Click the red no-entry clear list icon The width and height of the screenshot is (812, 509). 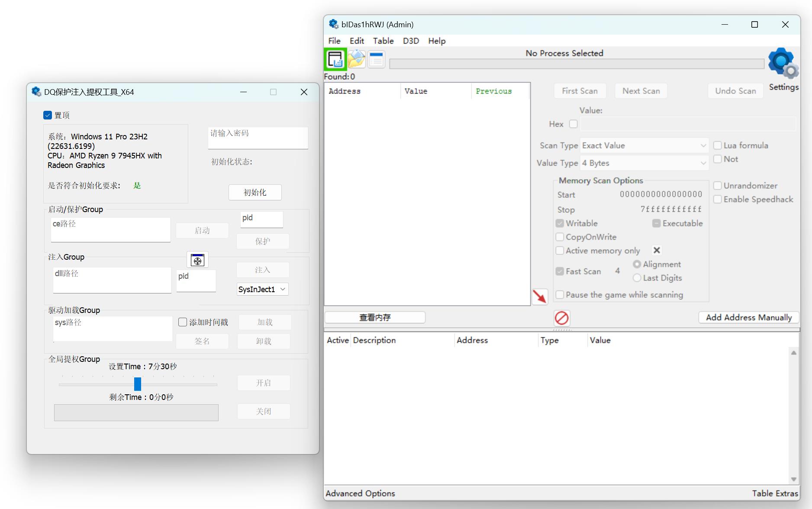(562, 318)
